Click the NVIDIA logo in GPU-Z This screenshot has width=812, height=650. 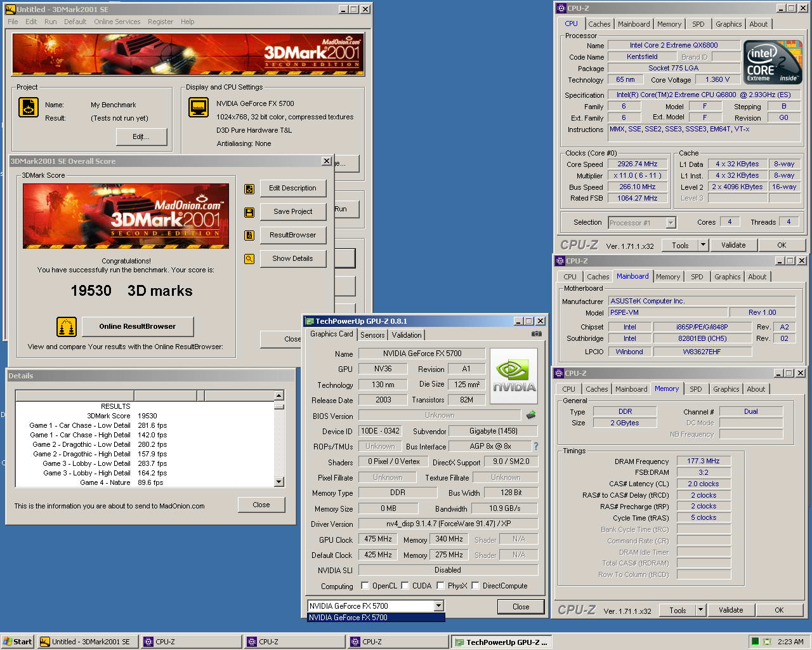click(514, 377)
